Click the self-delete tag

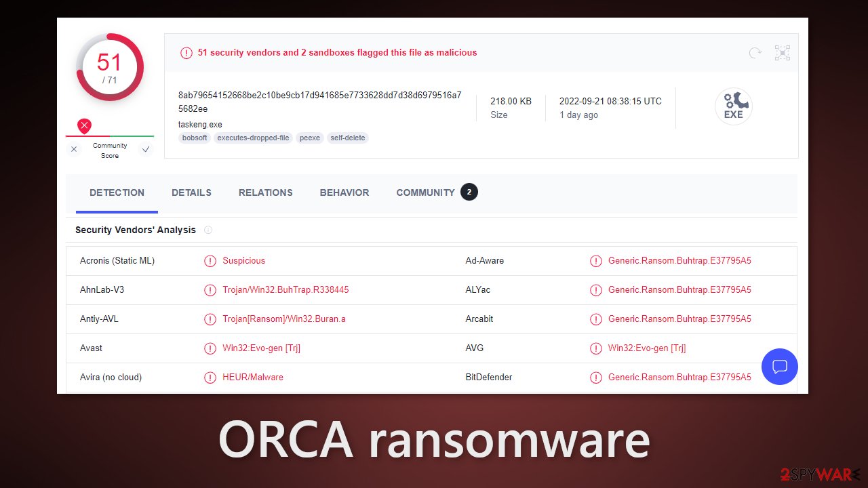(348, 138)
